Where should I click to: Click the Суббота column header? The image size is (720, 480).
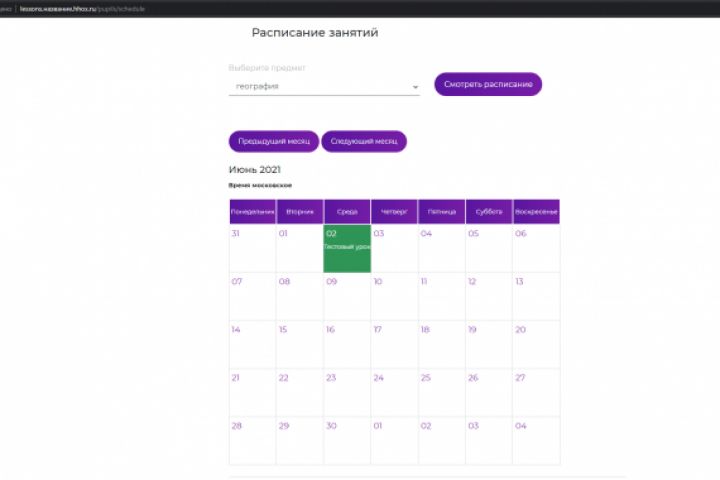point(488,212)
